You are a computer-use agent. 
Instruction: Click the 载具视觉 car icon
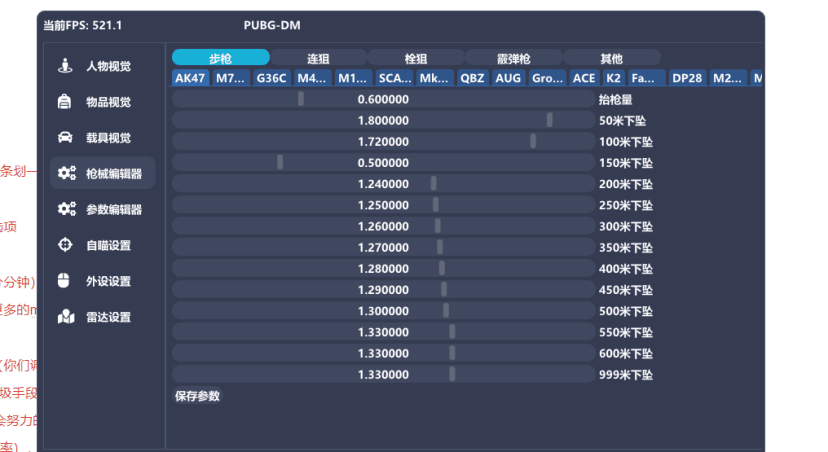point(65,137)
